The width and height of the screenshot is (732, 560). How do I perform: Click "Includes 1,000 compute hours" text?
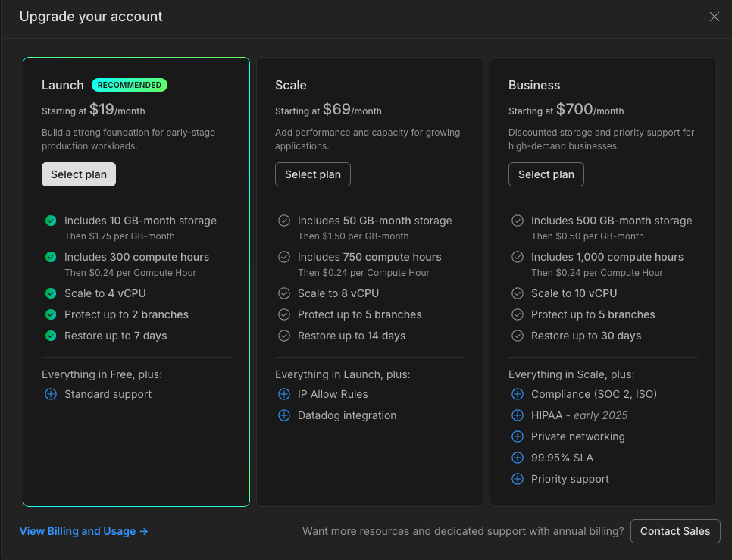608,257
